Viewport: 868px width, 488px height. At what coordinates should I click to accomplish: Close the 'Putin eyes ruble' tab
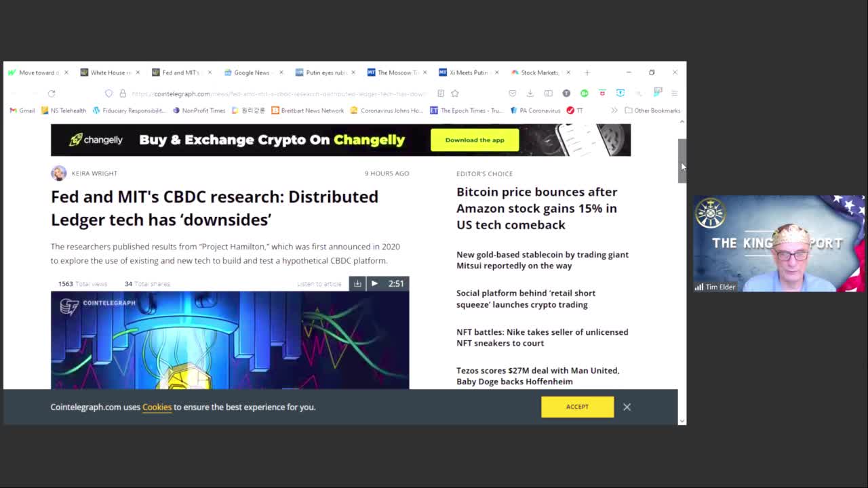click(353, 73)
